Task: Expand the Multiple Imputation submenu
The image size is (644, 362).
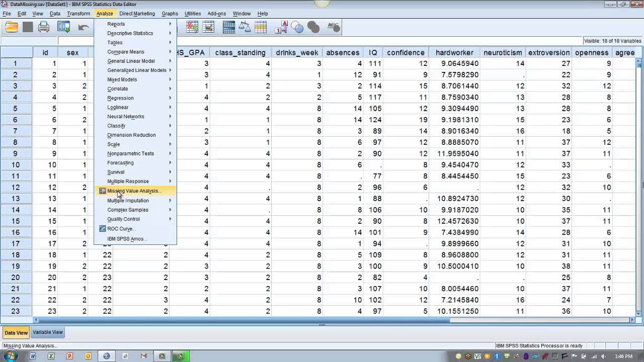Action: [x=135, y=201]
